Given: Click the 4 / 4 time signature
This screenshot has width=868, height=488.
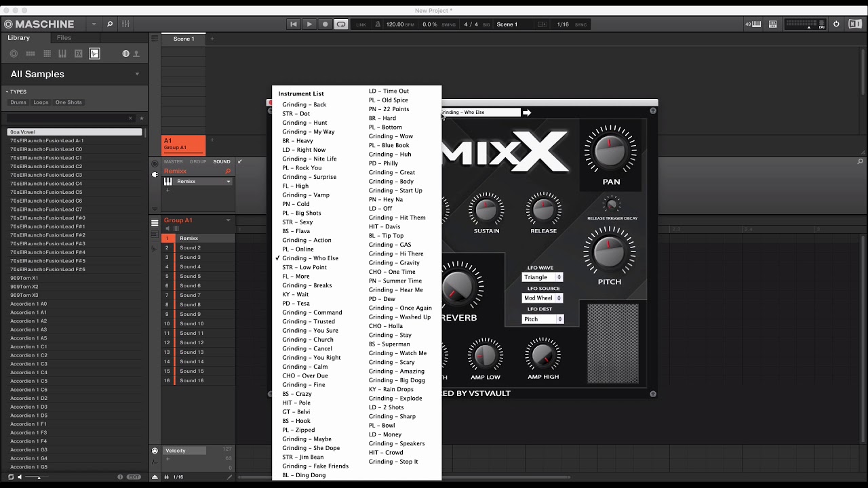Looking at the screenshot, I should pyautogui.click(x=471, y=24).
